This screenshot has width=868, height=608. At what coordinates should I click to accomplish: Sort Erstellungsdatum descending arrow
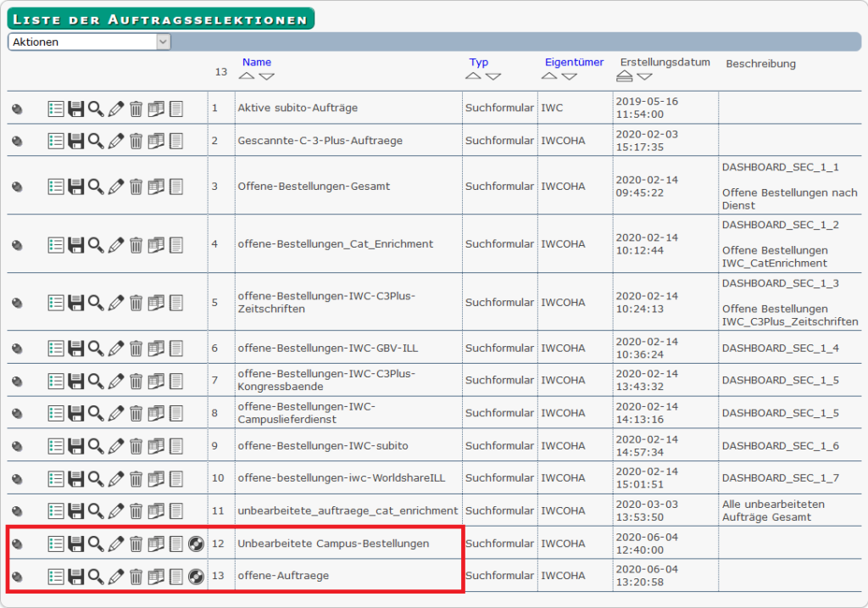coord(644,76)
